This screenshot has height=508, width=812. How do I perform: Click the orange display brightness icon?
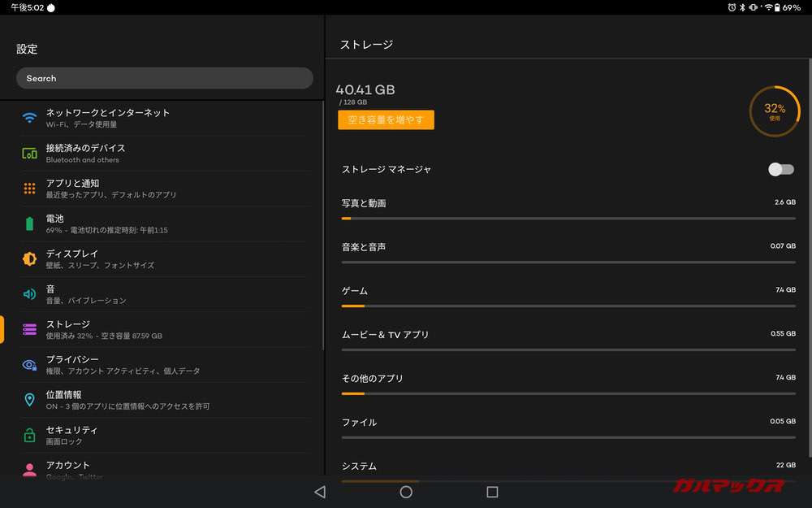pyautogui.click(x=29, y=259)
